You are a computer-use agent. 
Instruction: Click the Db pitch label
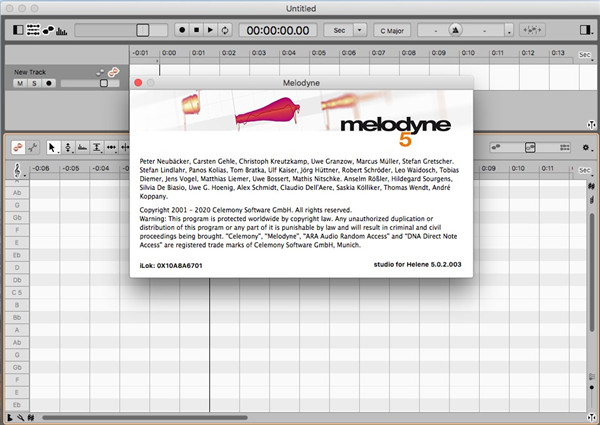[x=17, y=280]
